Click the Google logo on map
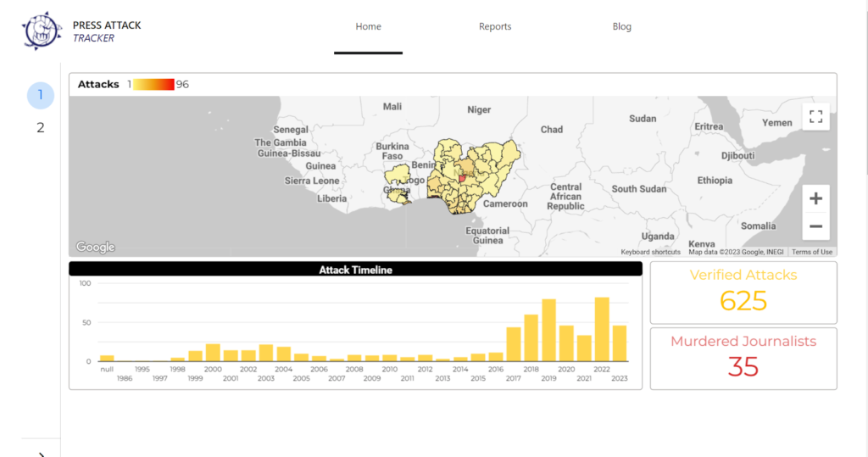Image resolution: width=868 pixels, height=457 pixels. pyautogui.click(x=95, y=247)
